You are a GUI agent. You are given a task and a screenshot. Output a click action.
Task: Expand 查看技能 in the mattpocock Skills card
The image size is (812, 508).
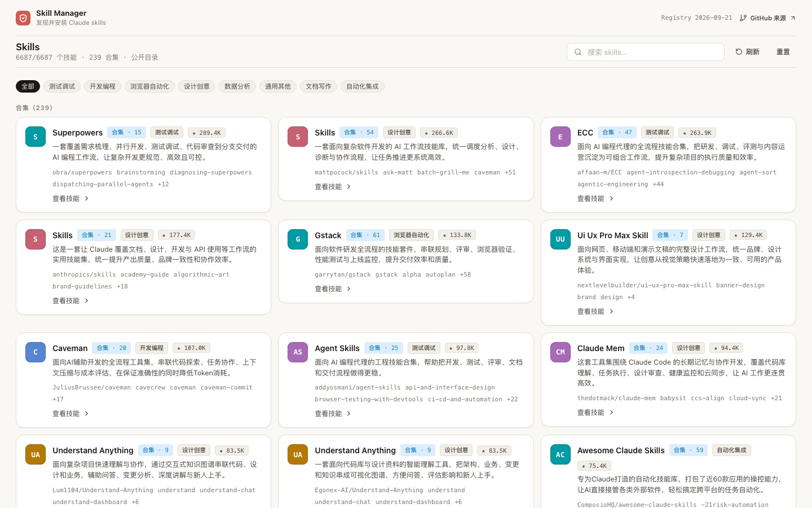coord(333,187)
